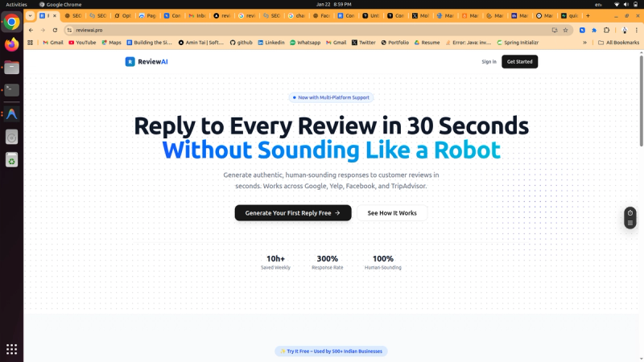Open Files from the dock
Image resolution: width=644 pixels, height=362 pixels.
point(11,68)
